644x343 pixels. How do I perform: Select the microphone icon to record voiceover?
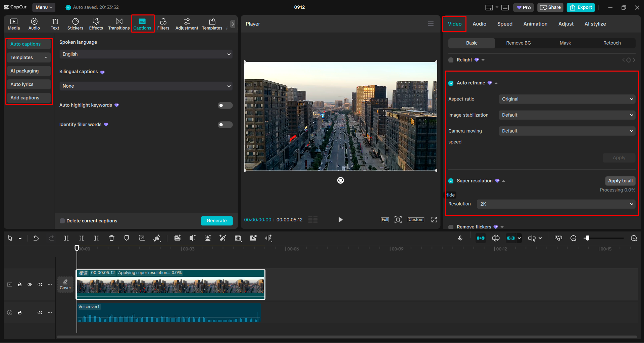click(x=460, y=238)
